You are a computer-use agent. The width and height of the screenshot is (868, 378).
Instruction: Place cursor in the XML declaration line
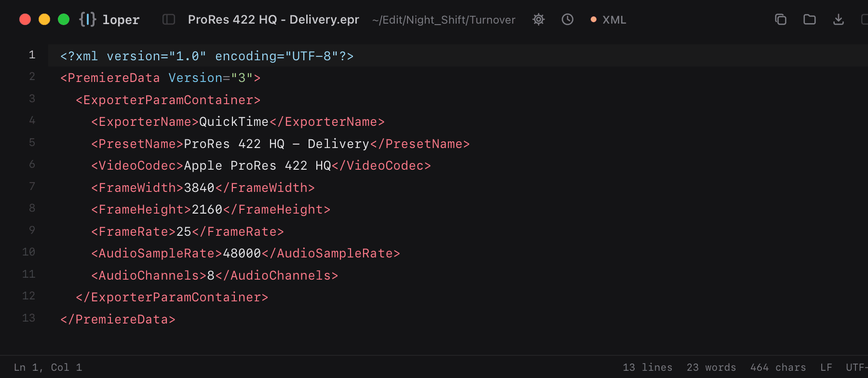[x=207, y=56]
